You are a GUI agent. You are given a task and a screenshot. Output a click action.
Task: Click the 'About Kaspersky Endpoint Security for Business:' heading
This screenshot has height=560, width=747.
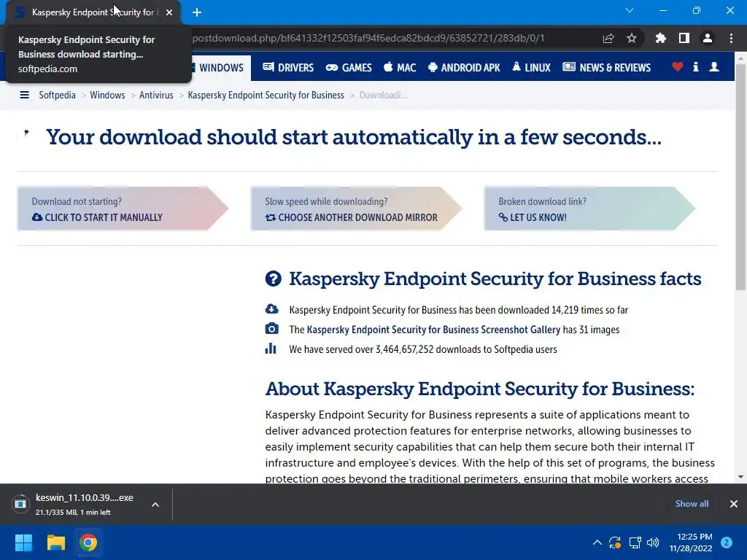pos(480,389)
